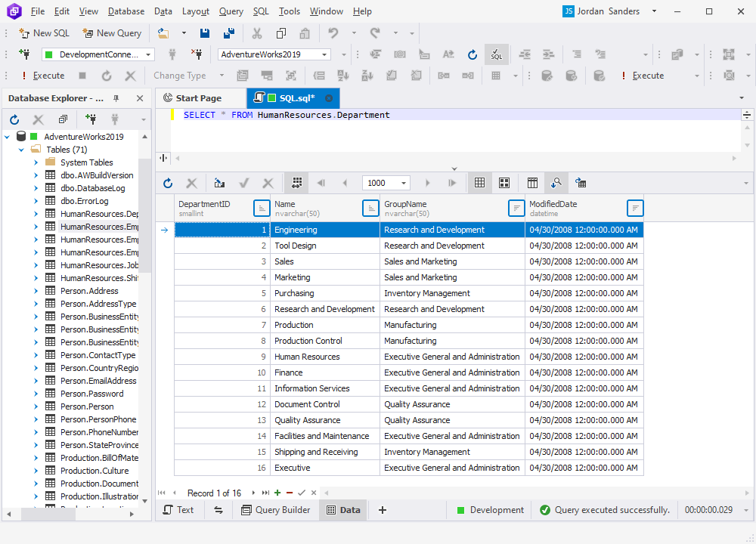This screenshot has width=756, height=544.
Task: Open the New SQL editor
Action: coord(44,33)
